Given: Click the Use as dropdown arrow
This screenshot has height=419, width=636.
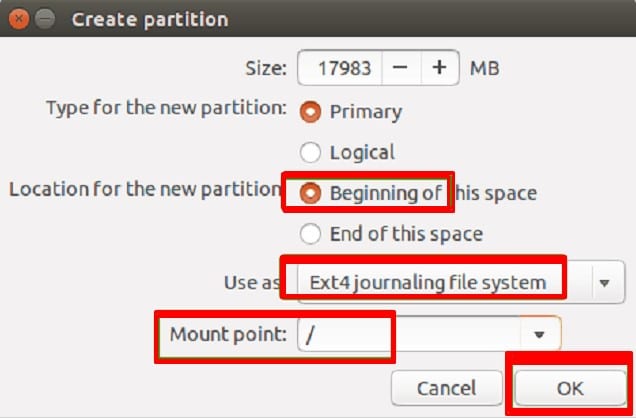Looking at the screenshot, I should [604, 283].
